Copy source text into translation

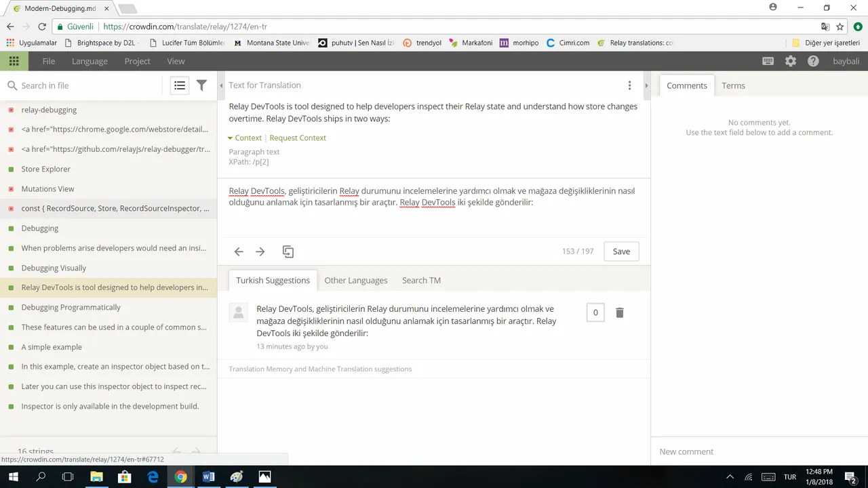coord(288,251)
